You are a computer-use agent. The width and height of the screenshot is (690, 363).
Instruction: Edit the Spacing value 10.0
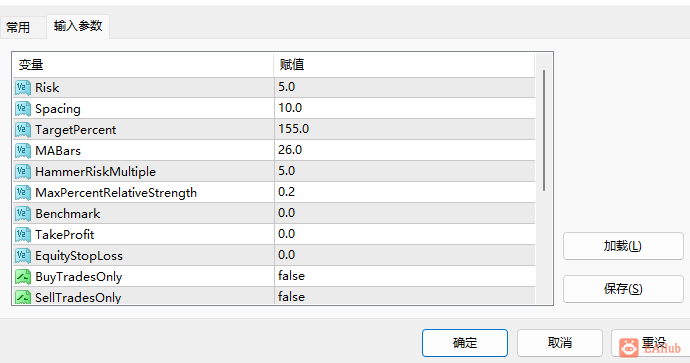(x=404, y=108)
